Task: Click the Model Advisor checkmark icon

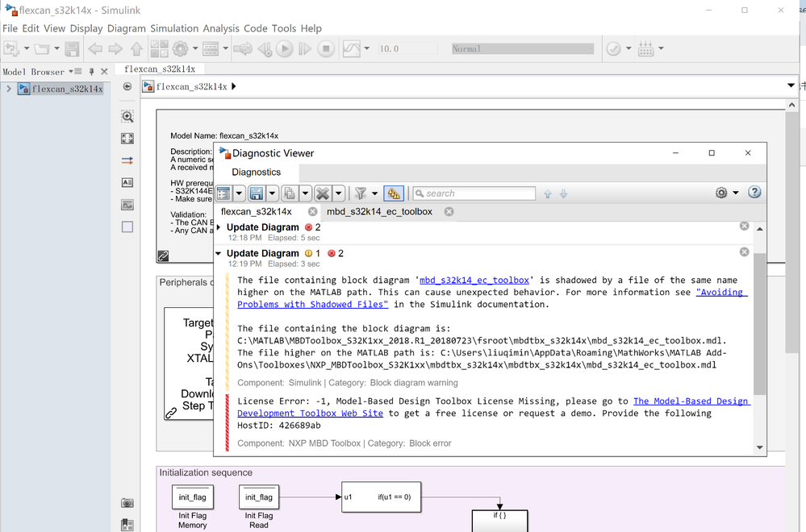Action: click(x=613, y=49)
